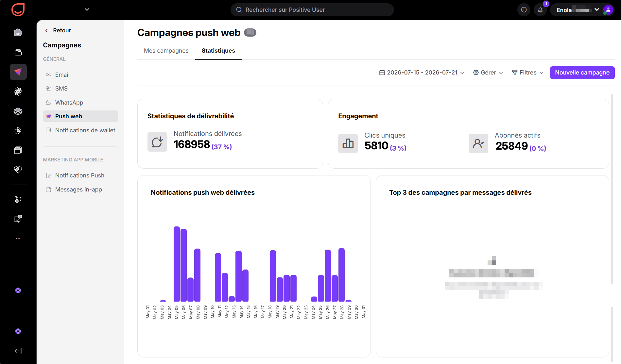Click the stacked layers icon in left rail

[x=18, y=111]
